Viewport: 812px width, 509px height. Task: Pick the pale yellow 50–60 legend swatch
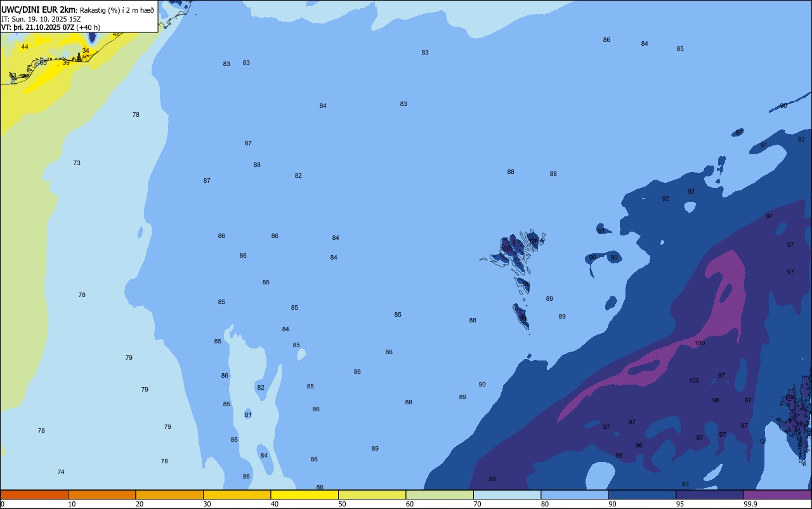tap(372, 494)
